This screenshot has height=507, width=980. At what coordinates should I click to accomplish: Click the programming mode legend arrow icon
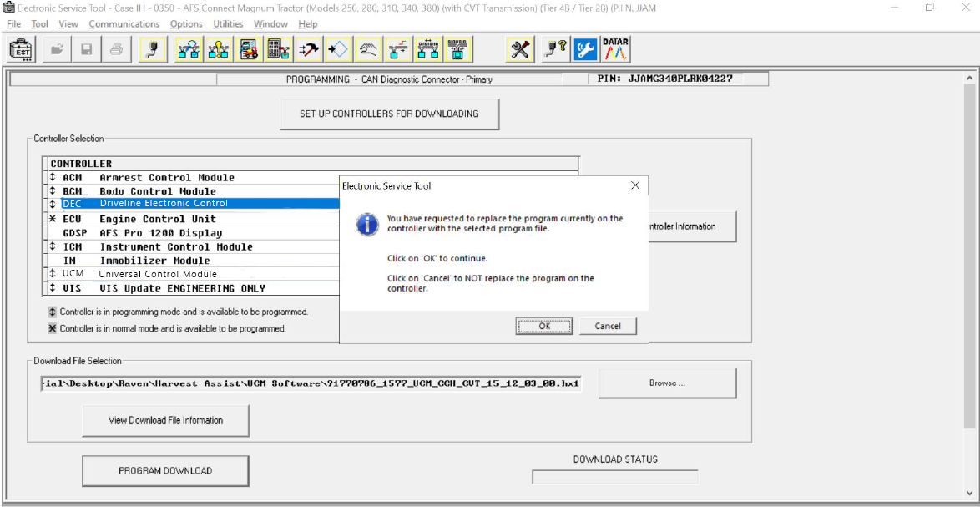point(53,312)
